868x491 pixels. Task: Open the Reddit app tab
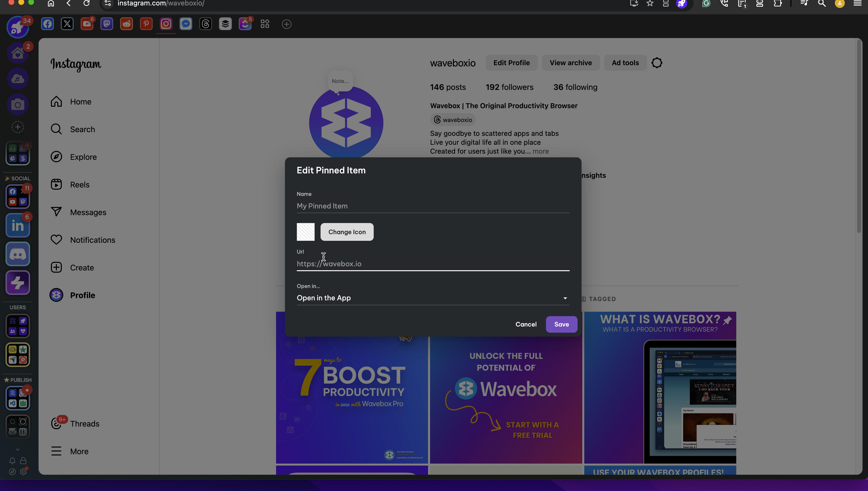[127, 24]
